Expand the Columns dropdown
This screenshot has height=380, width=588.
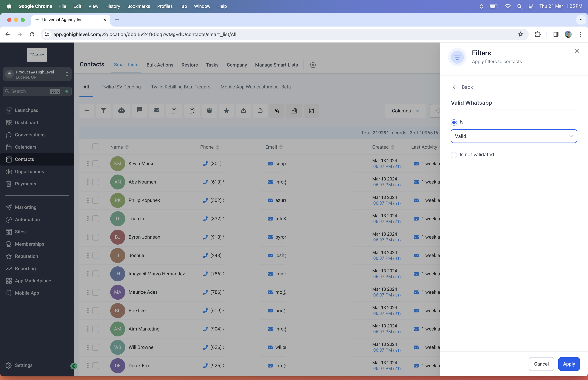tap(405, 111)
